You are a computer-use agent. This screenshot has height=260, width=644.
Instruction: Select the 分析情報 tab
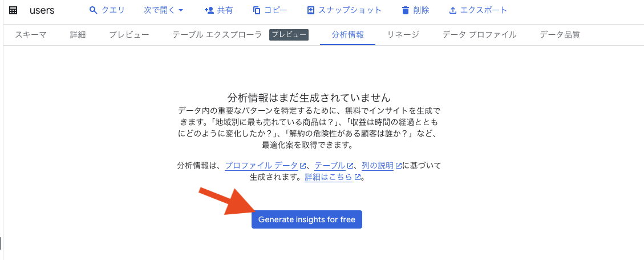pyautogui.click(x=347, y=34)
